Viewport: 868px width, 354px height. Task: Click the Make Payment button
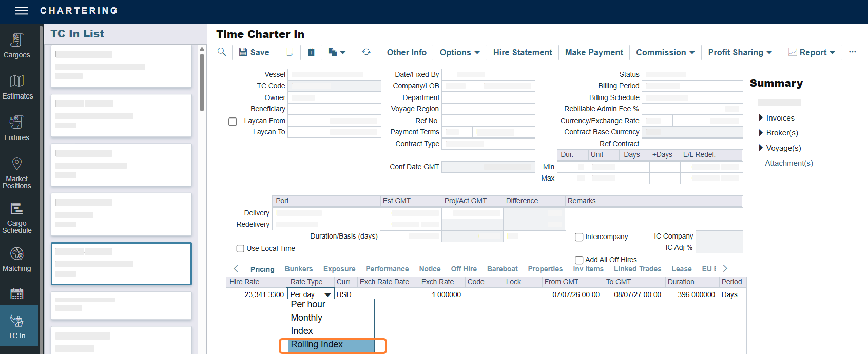click(594, 52)
